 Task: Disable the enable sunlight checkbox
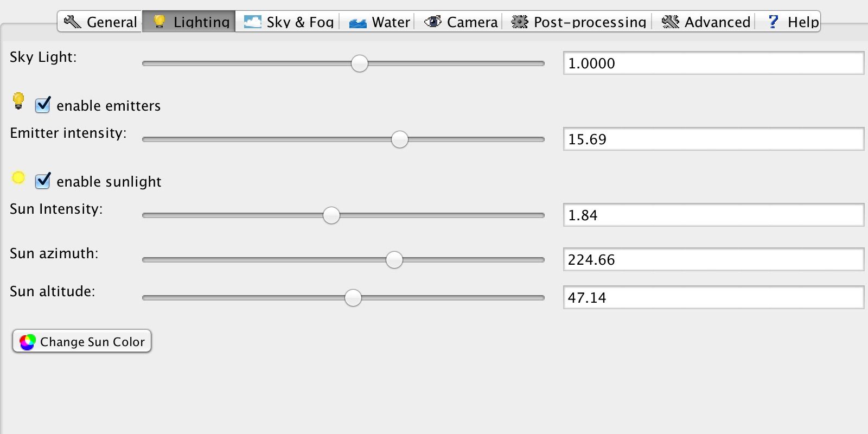coord(43,181)
